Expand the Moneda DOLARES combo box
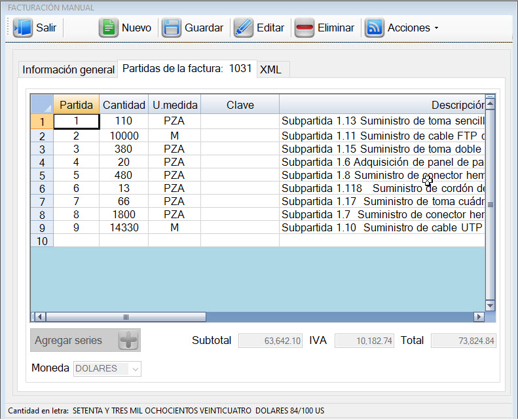 coord(135,369)
